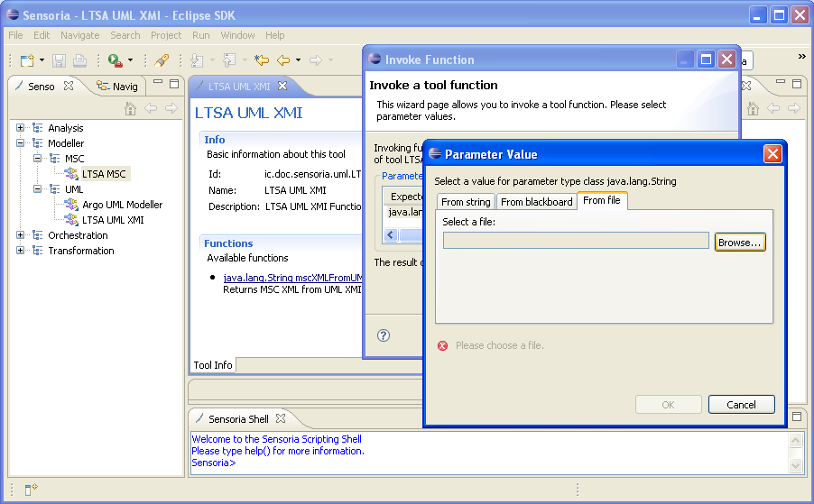Image resolution: width=814 pixels, height=504 pixels.
Task: Click the Forward arrow in main toolbar
Action: [x=316, y=60]
